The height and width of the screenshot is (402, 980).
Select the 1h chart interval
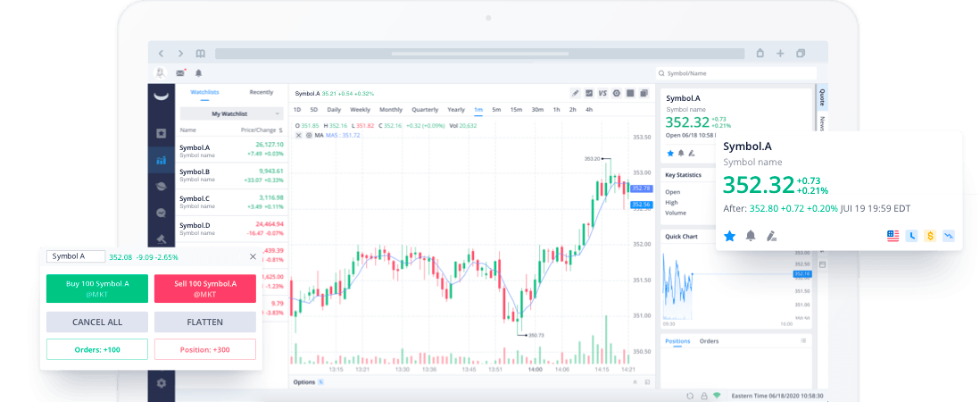coord(556,109)
